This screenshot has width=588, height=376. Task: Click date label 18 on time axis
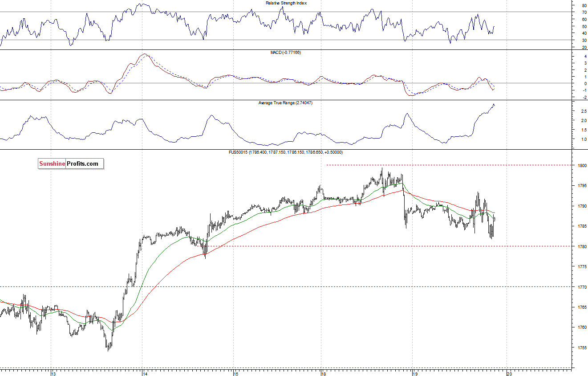(x=324, y=373)
